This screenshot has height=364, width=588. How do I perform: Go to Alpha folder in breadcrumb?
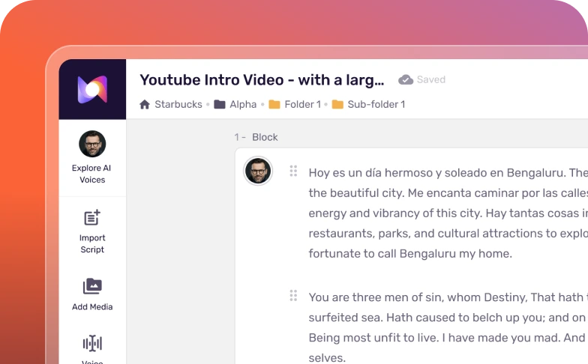pos(243,105)
